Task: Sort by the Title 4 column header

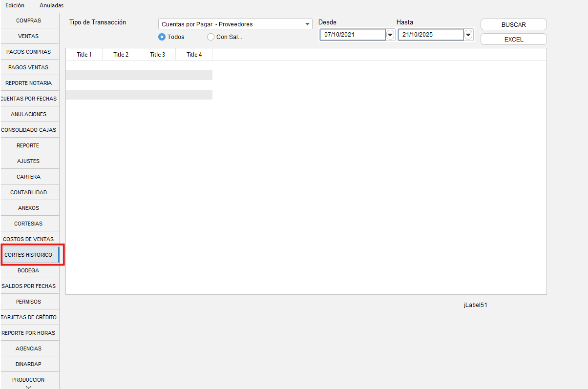Action: click(194, 55)
